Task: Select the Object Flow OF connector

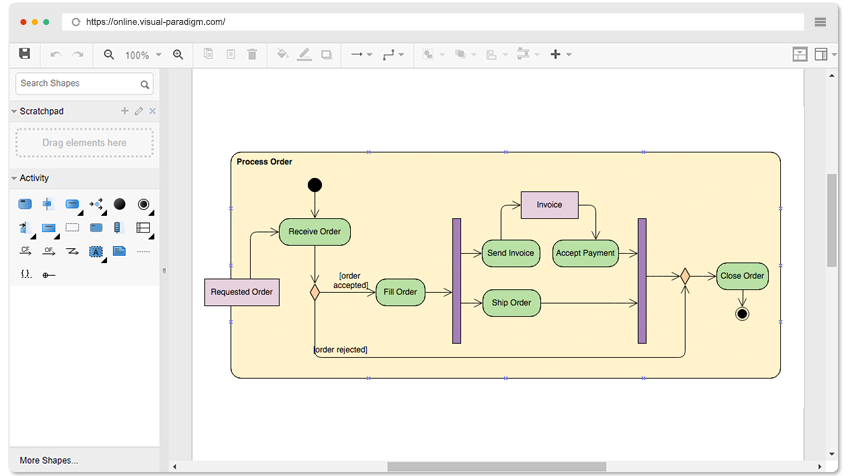Action: 49,251
